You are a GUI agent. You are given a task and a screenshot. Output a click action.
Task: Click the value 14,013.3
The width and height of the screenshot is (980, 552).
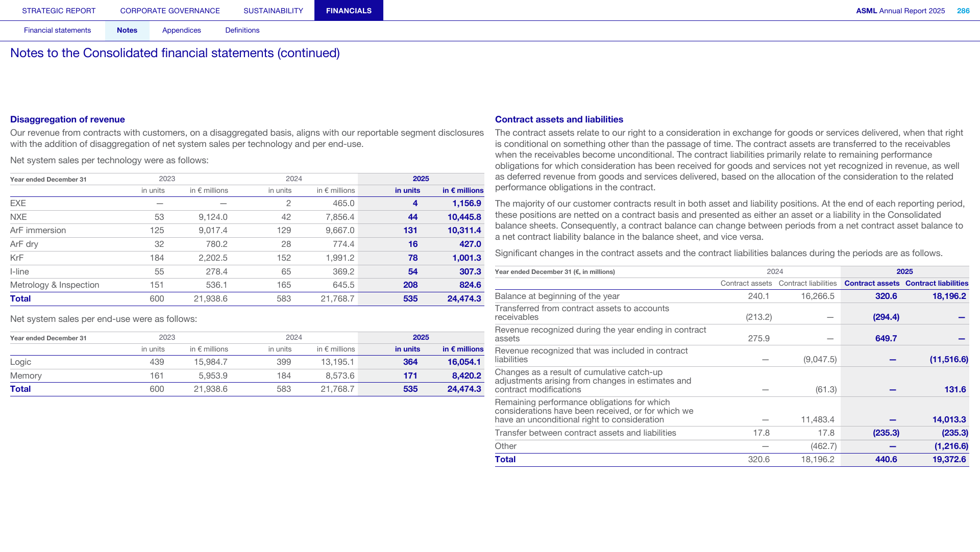click(x=949, y=420)
